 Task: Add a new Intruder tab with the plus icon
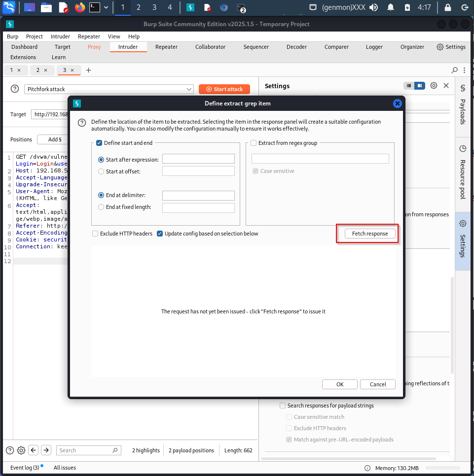point(88,70)
